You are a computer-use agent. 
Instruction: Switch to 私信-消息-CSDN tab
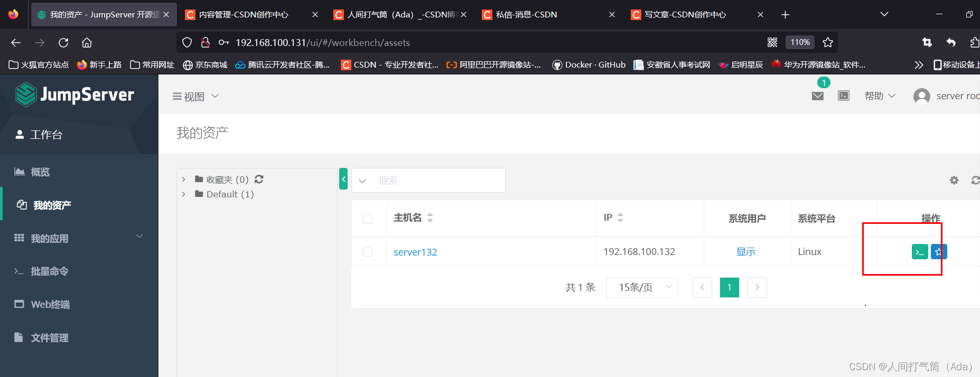(548, 15)
